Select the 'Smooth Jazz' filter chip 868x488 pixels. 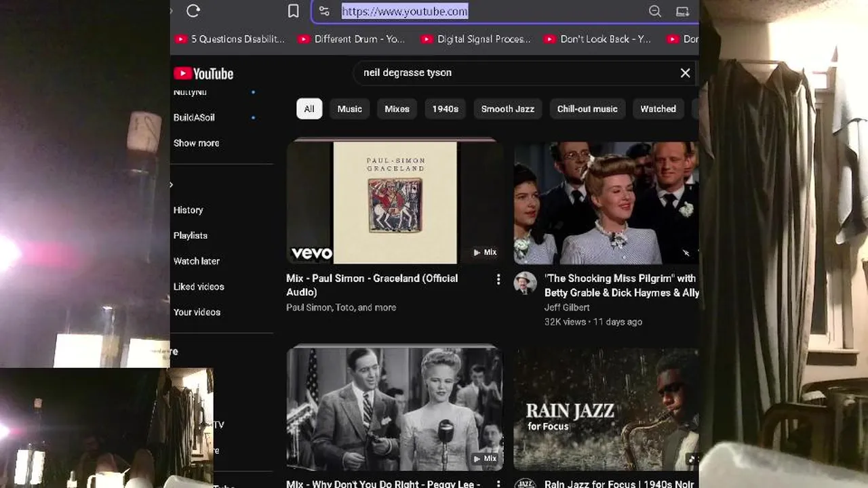click(508, 108)
